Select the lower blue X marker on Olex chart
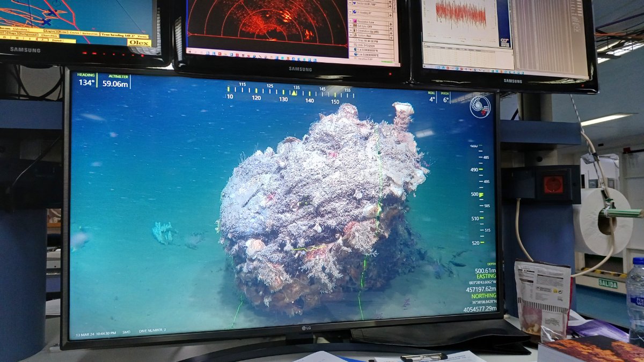This screenshot has height=362, width=644. click(46, 22)
